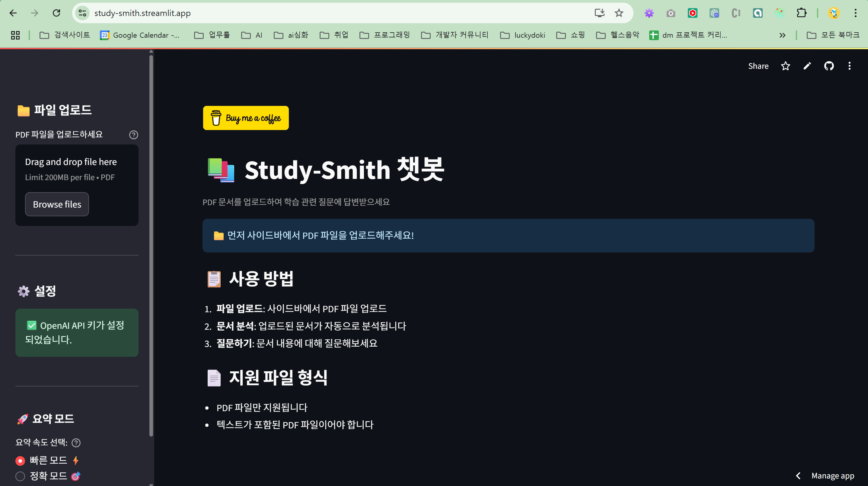Click the Manage app back chevron
868x486 pixels.
(798, 475)
